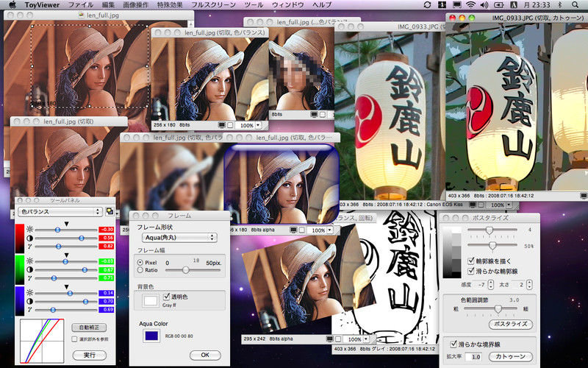Image resolution: width=588 pixels, height=368 pixels.
Task: Click the monitor icon in the pixelated Lena window
Action: point(315,114)
